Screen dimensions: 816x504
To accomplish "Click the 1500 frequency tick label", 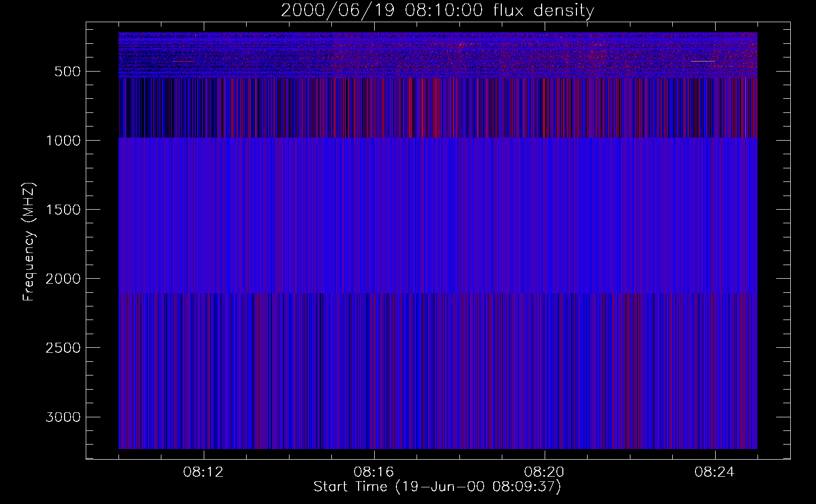I will pyautogui.click(x=63, y=210).
